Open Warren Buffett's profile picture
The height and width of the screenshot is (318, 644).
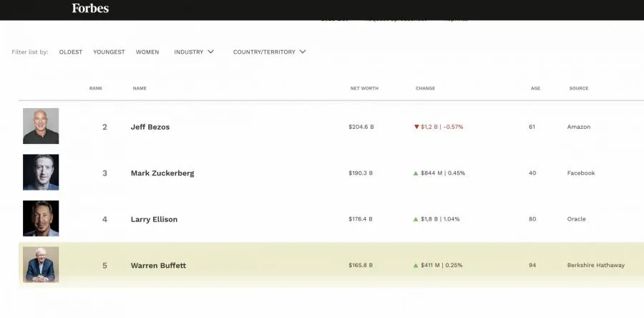pos(41,265)
